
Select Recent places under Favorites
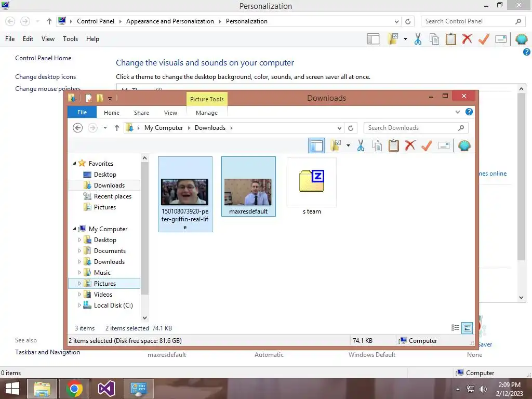108,196
